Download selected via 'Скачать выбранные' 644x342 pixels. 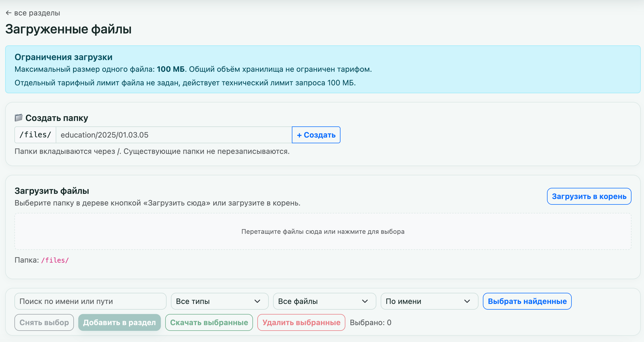click(209, 322)
